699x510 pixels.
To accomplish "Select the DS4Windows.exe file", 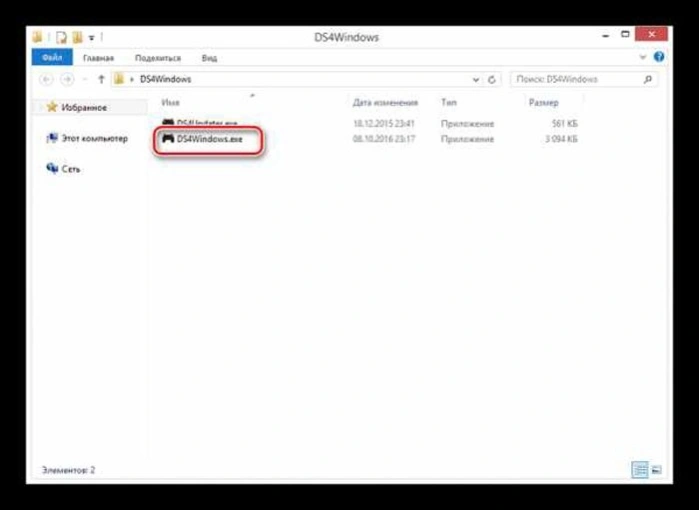I will (210, 139).
